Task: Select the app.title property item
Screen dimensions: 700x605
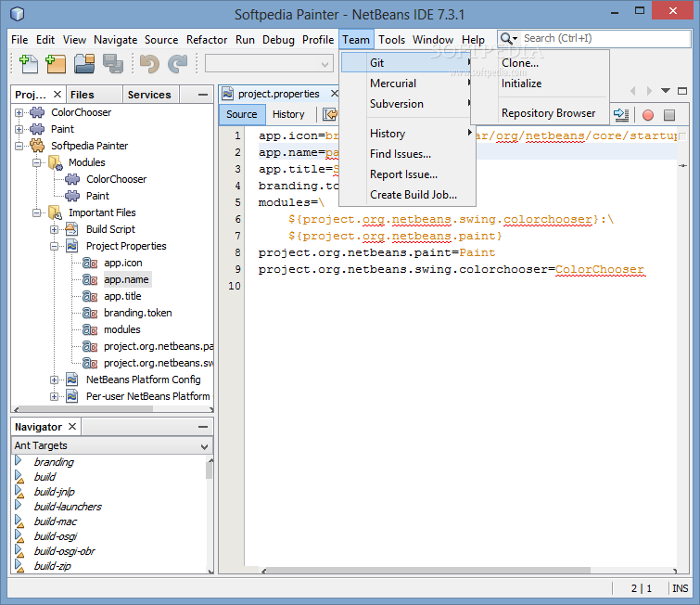Action: 122,296
